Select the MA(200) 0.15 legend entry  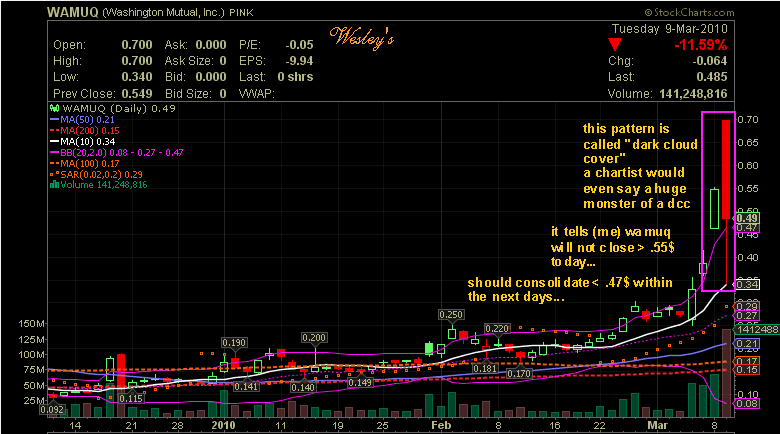click(85, 130)
